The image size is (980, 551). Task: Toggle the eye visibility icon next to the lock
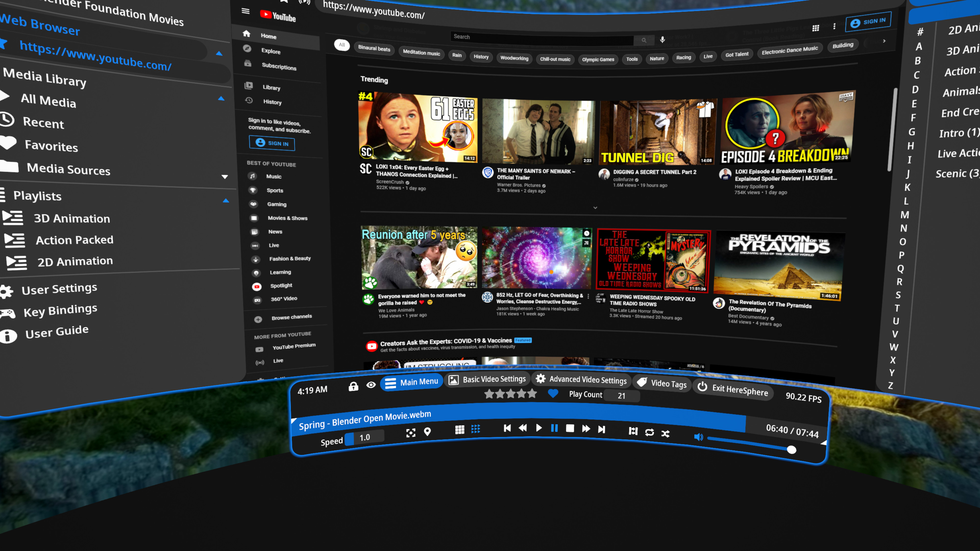pyautogui.click(x=371, y=385)
